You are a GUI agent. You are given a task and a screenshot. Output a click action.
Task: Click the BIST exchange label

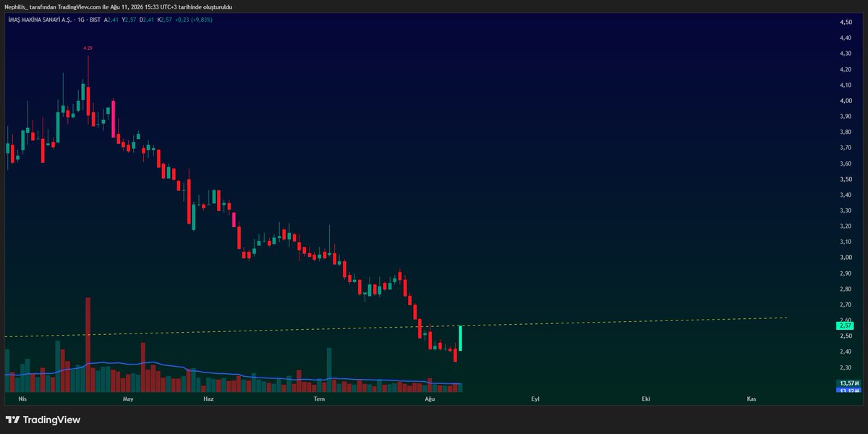[x=95, y=20]
